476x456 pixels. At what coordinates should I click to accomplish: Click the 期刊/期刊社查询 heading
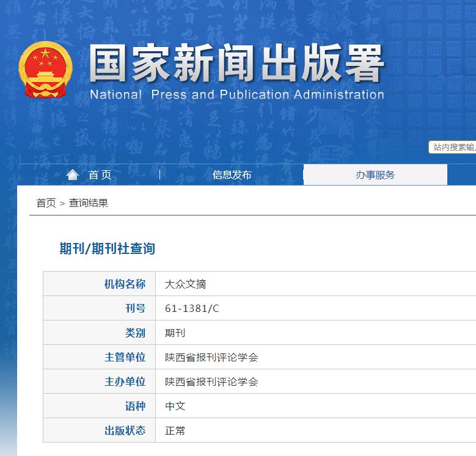[107, 248]
